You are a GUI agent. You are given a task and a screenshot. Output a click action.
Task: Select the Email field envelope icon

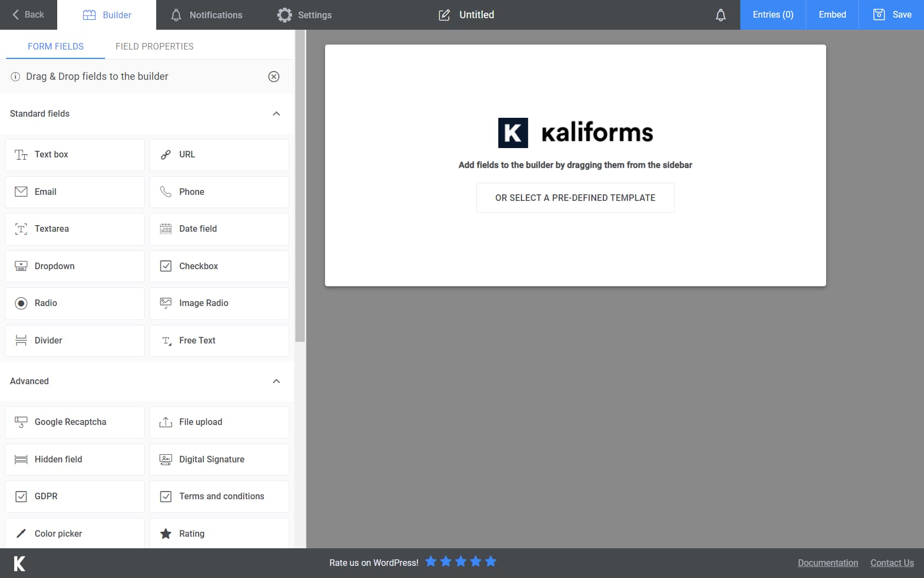click(21, 192)
